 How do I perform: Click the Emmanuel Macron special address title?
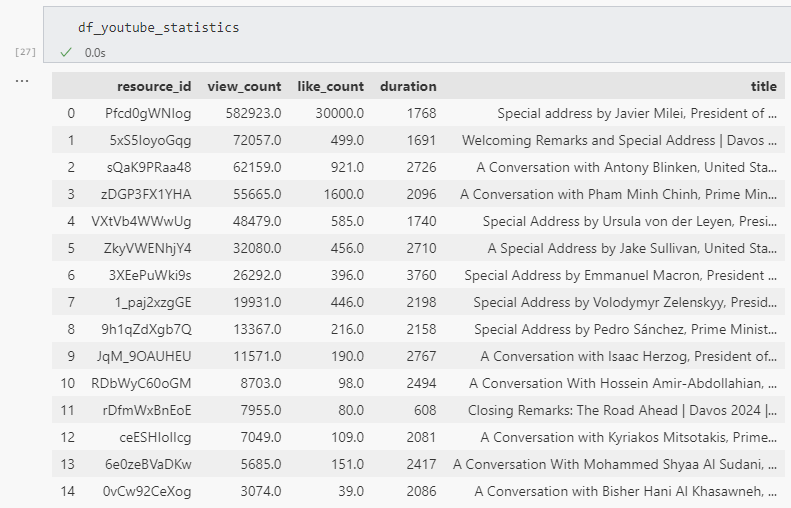pyautogui.click(x=620, y=275)
